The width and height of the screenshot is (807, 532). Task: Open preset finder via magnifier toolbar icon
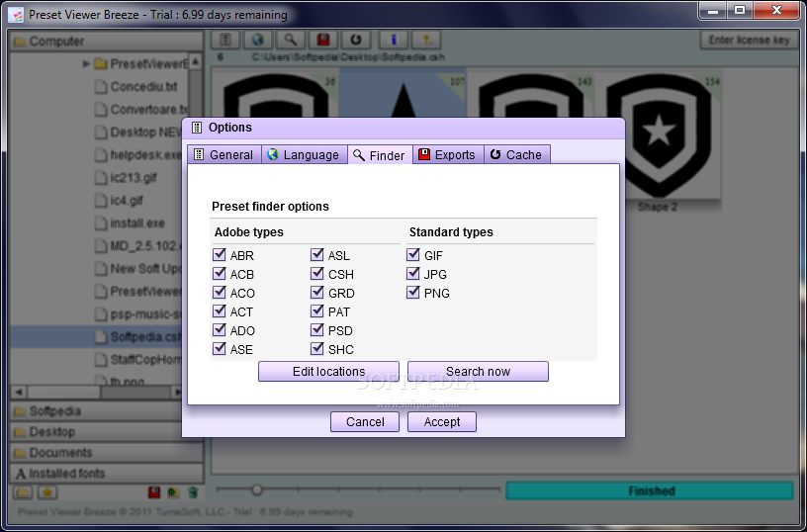291,40
